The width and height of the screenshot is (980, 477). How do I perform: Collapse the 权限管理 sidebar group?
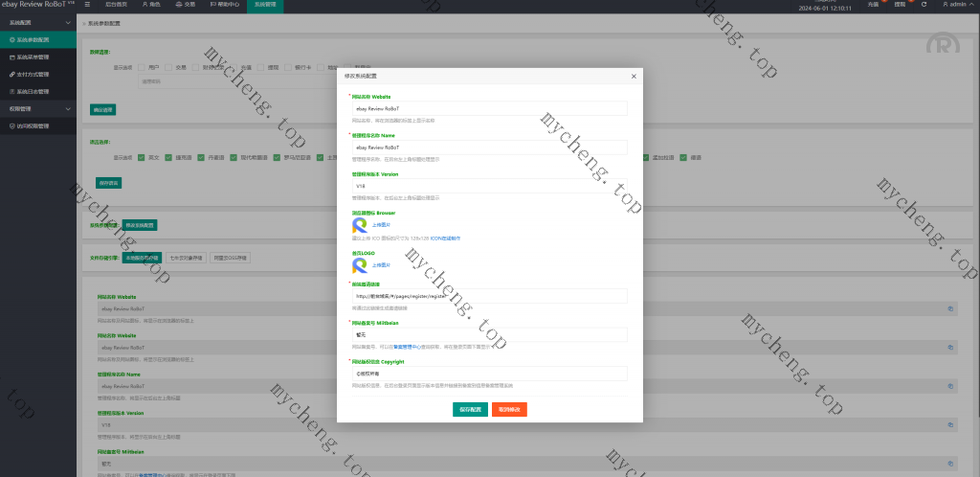click(67, 108)
